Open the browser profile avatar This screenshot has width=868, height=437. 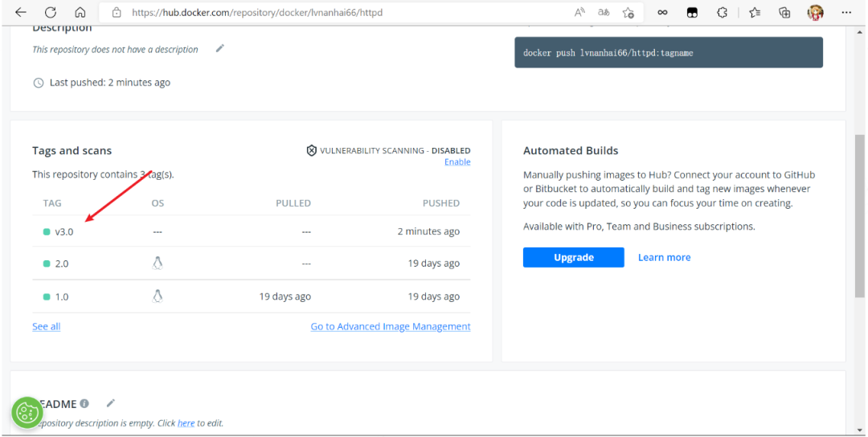[816, 12]
